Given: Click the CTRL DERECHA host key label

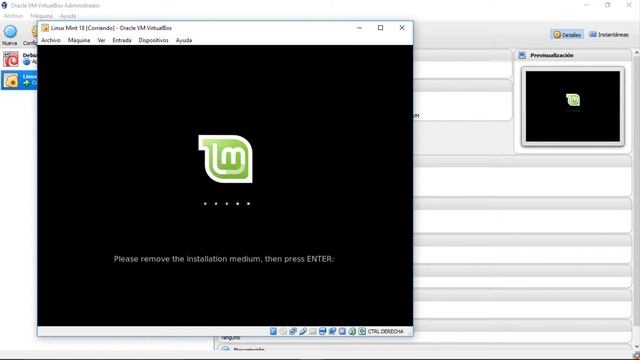Looking at the screenshot, I should 385,331.
